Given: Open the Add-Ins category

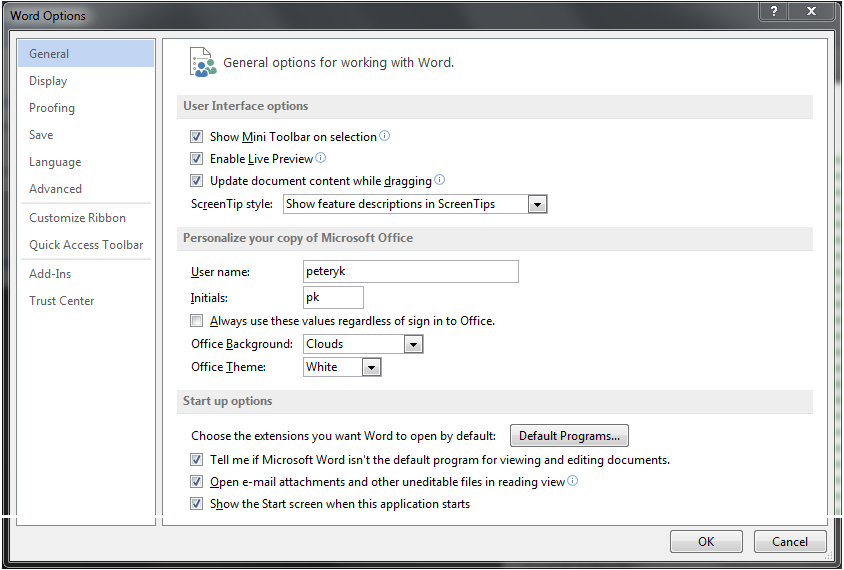Looking at the screenshot, I should [86, 274].
